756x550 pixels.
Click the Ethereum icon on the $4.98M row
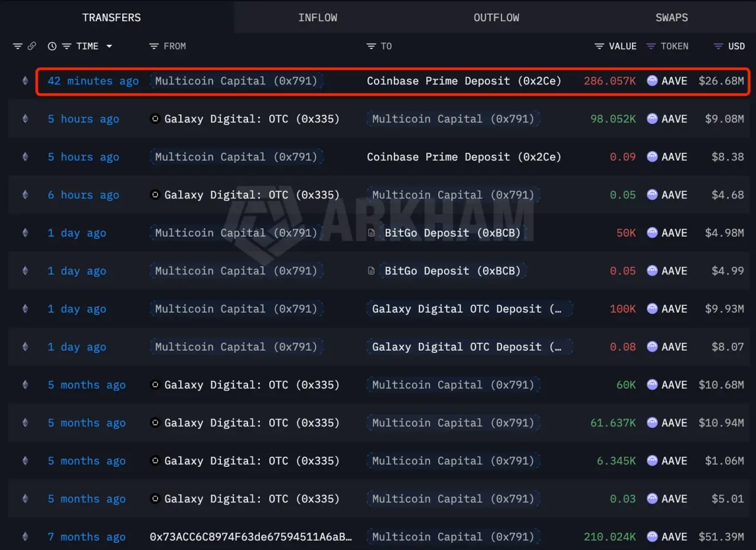[25, 233]
